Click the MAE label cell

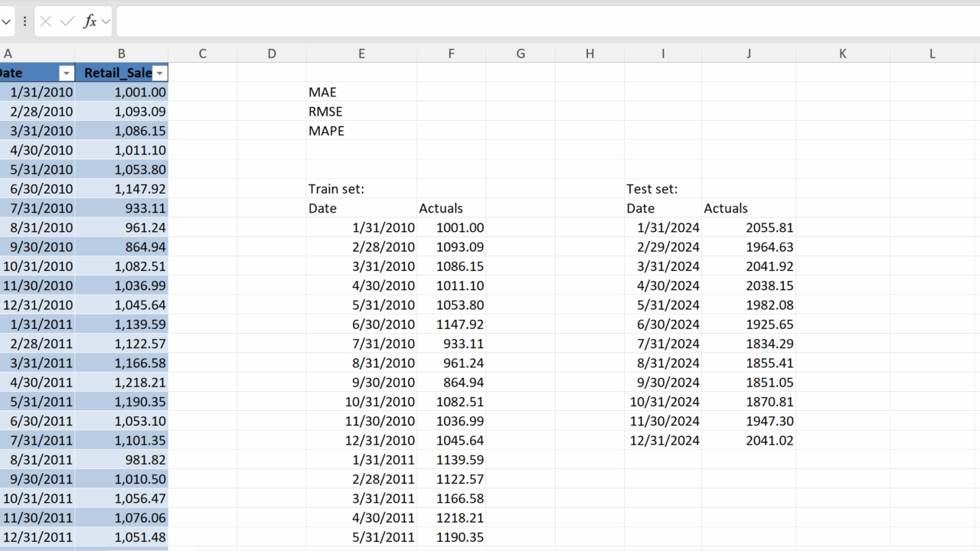[x=361, y=93]
